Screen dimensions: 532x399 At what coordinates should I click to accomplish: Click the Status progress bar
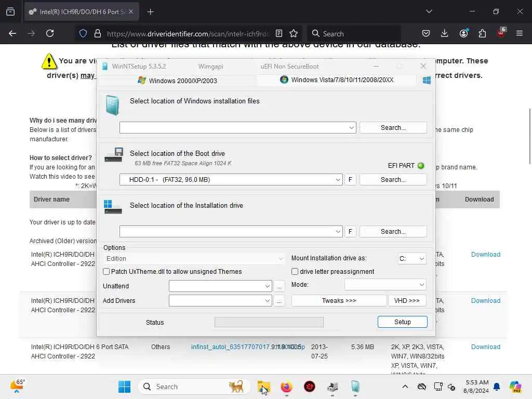point(269,322)
